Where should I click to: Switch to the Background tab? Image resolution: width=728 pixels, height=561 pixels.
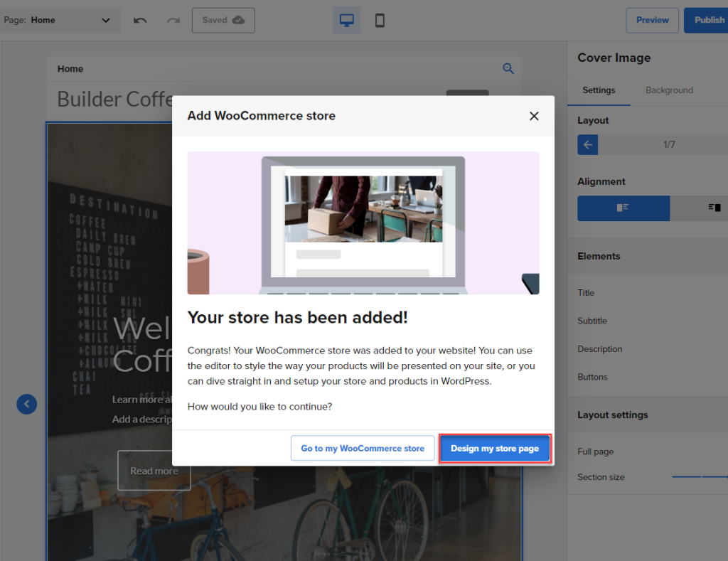(x=669, y=90)
